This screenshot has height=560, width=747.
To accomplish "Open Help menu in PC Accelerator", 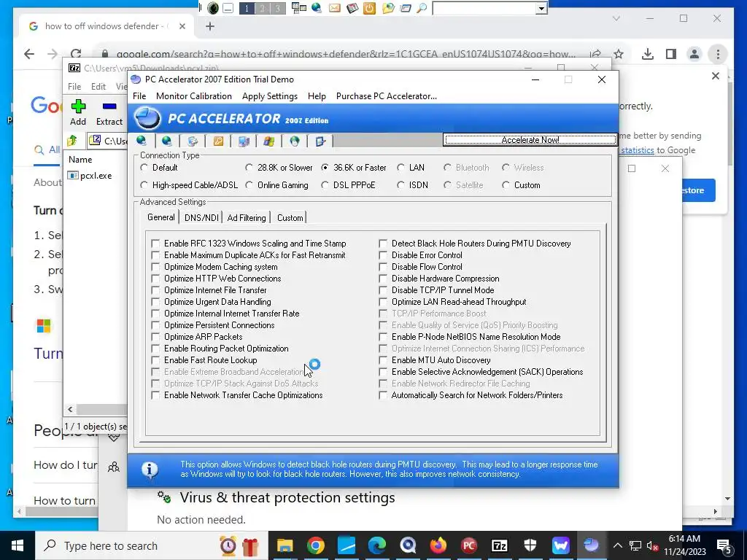I will tap(317, 96).
